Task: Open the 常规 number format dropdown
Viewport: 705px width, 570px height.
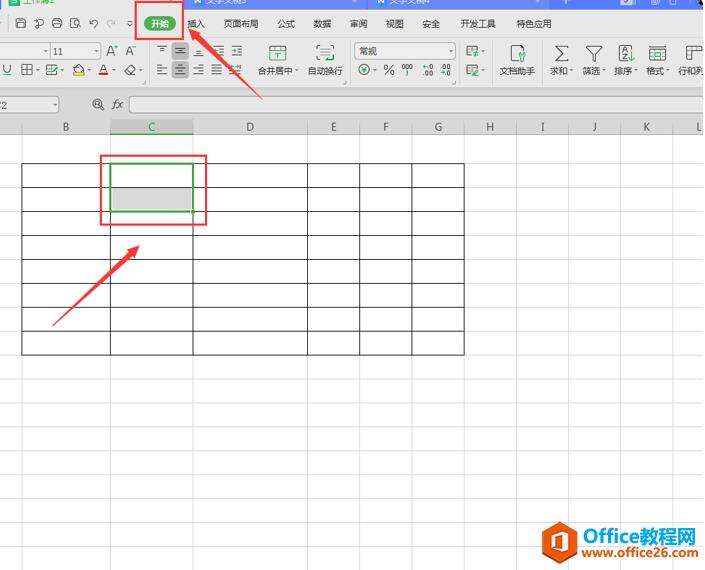Action: pos(451,51)
